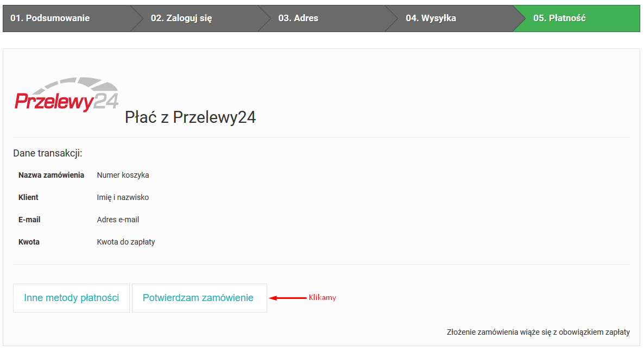Click the red arrow annotation
The height and width of the screenshot is (350, 644).
(x=288, y=298)
